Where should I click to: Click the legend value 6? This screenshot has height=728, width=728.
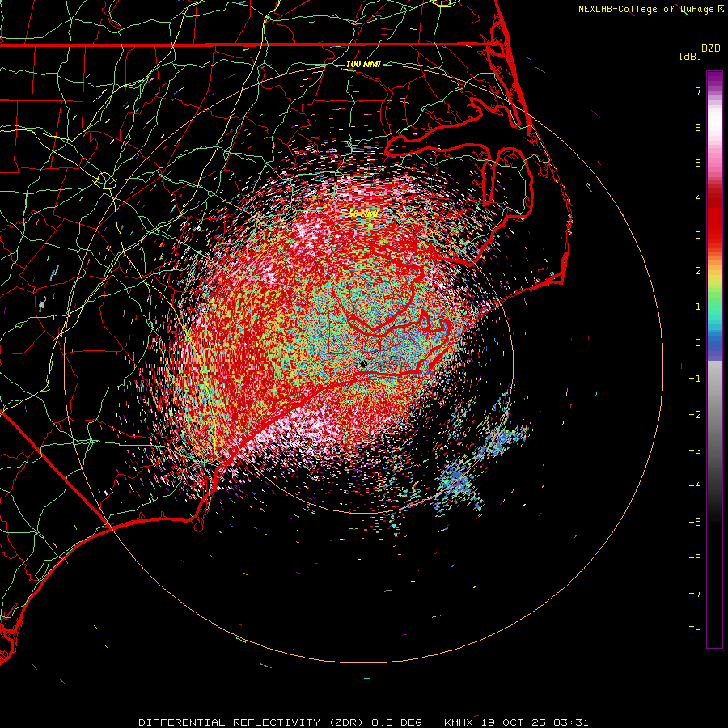tap(698, 127)
